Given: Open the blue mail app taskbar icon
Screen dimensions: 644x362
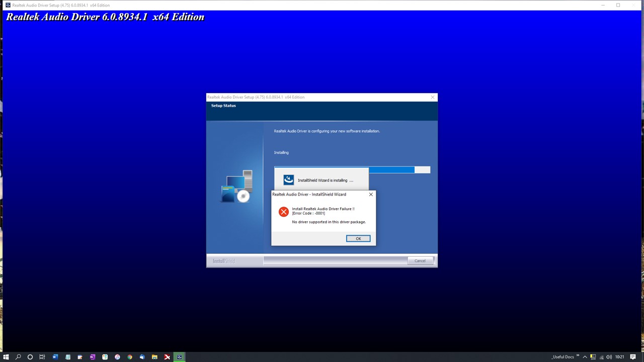Looking at the screenshot, I should pos(142,357).
